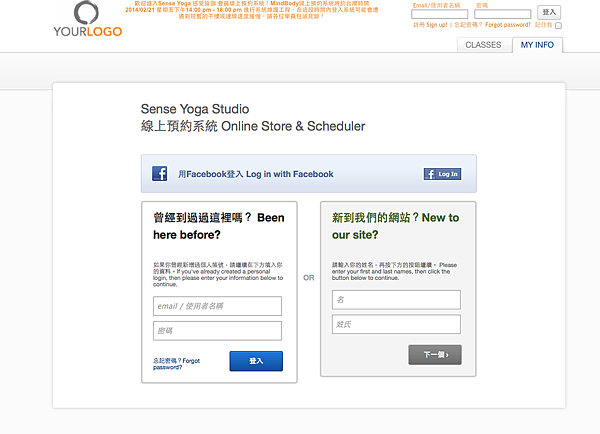The height and width of the screenshot is (434, 600).
Task: Click the gray 下一個 next button
Action: coord(435,355)
